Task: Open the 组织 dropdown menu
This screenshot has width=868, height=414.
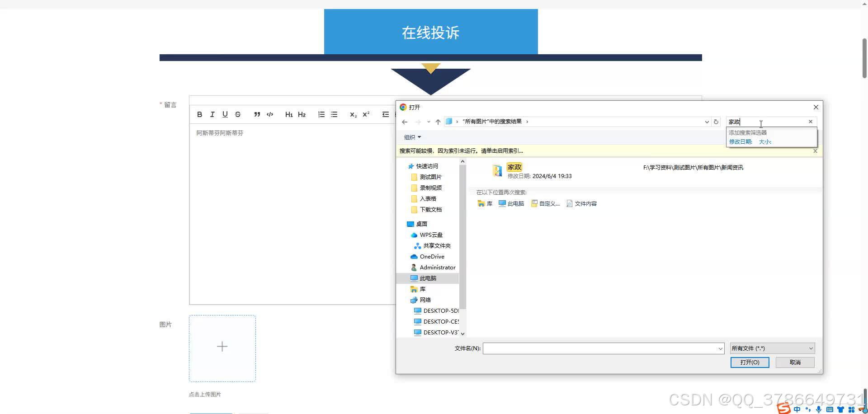Action: pyautogui.click(x=412, y=137)
